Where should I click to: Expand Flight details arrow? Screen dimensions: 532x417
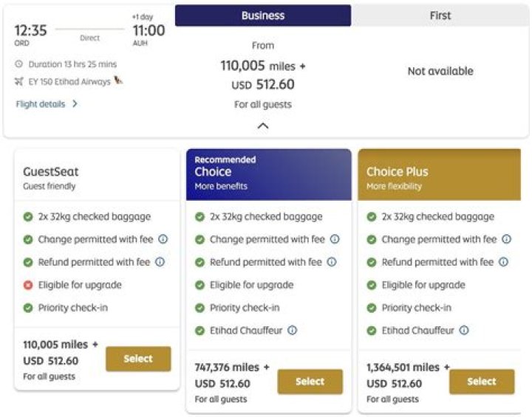75,104
